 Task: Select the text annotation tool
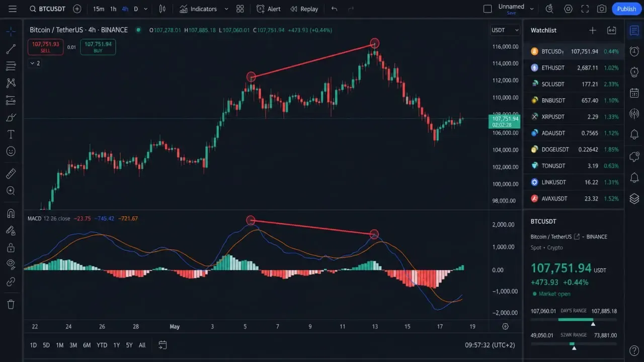click(11, 134)
